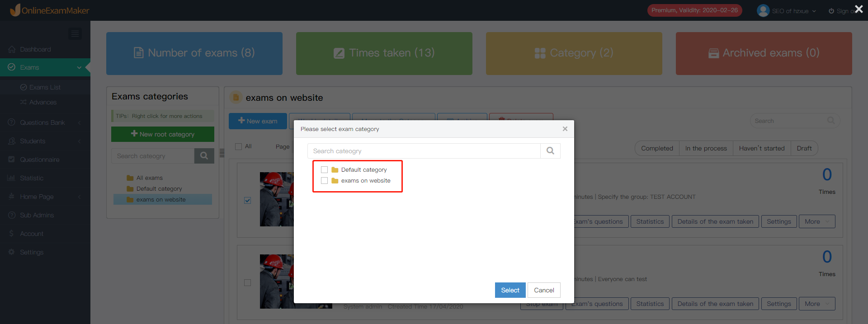Click the folder icon beside exams on website in dialog
Viewport: 868px width, 324px height.
tap(335, 181)
